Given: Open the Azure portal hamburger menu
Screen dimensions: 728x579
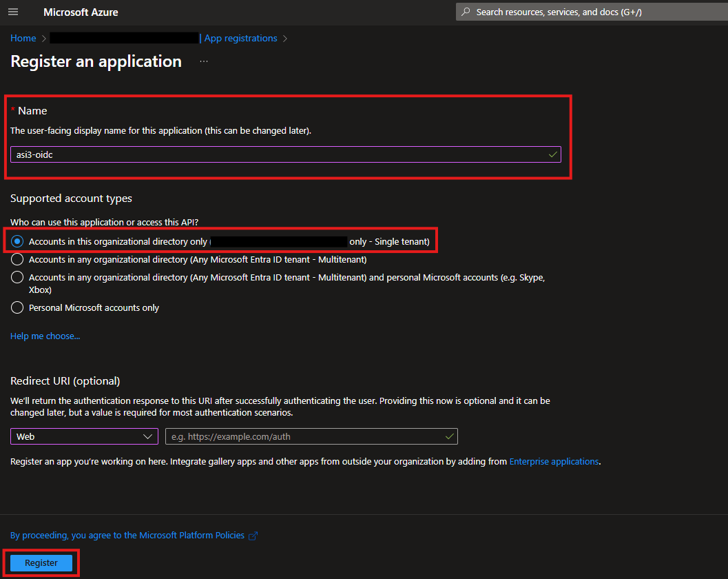Looking at the screenshot, I should (x=13, y=12).
